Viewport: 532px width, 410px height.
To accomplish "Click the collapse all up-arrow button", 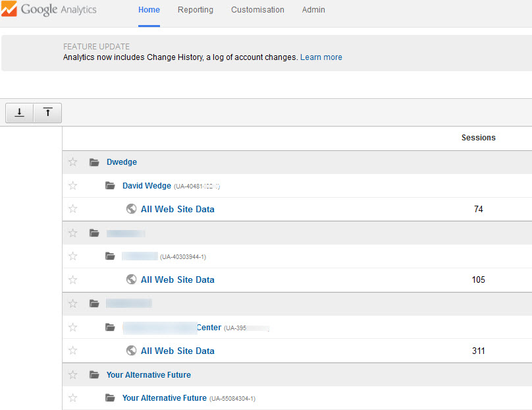I will click(x=48, y=113).
